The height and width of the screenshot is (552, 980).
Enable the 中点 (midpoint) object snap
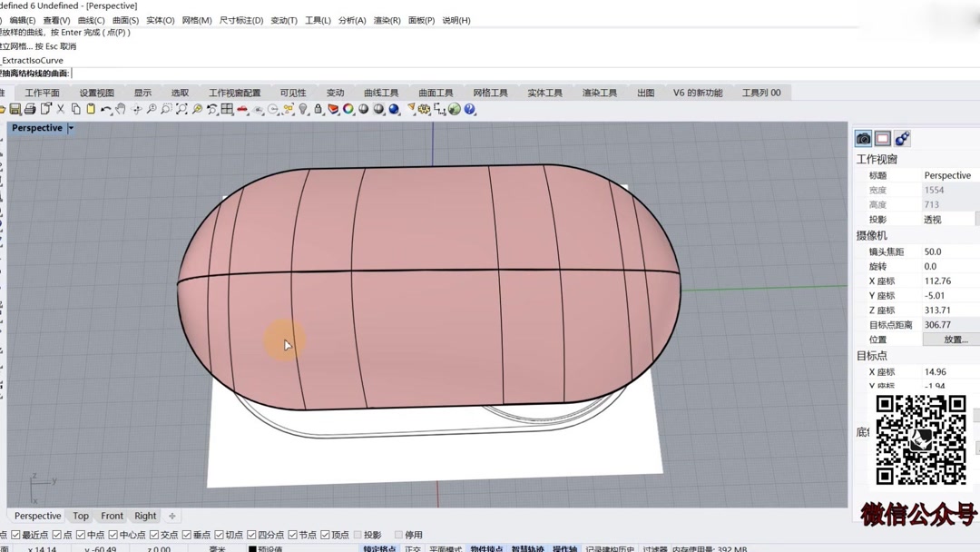pyautogui.click(x=81, y=535)
